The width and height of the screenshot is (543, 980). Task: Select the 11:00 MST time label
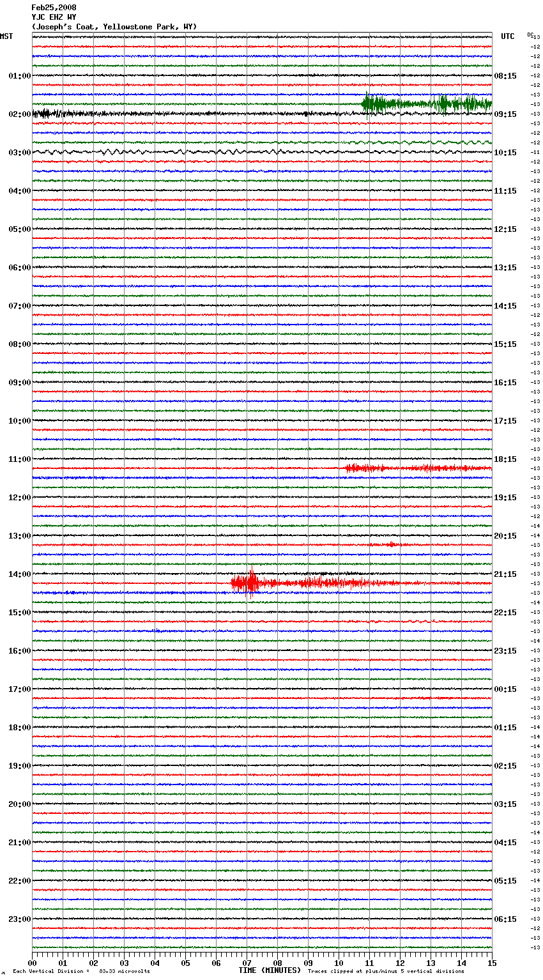coord(20,459)
